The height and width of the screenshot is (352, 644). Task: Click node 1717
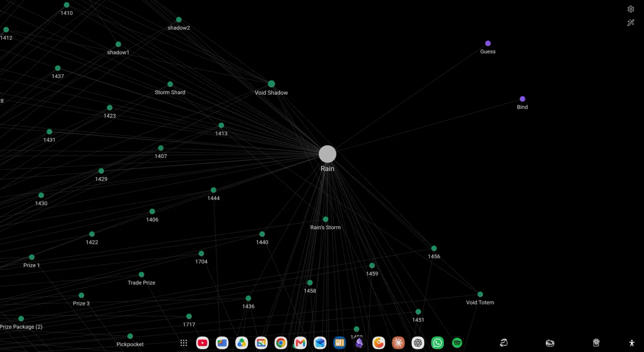[189, 317]
